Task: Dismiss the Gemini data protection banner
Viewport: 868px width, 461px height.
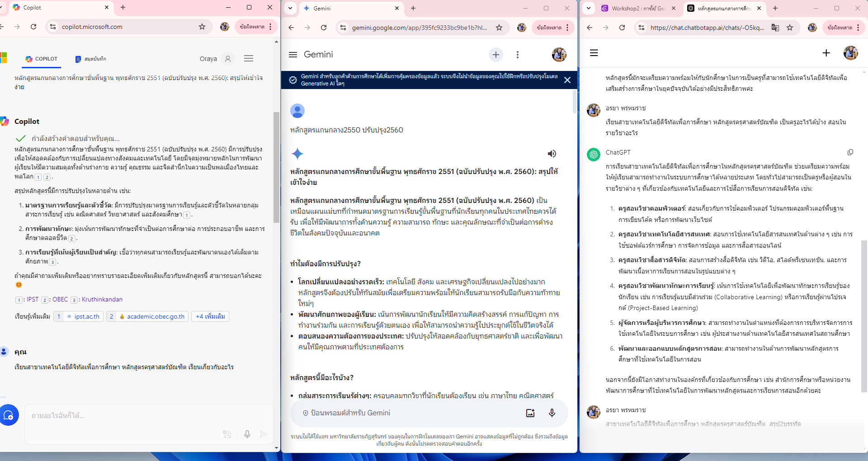Action: coord(567,80)
